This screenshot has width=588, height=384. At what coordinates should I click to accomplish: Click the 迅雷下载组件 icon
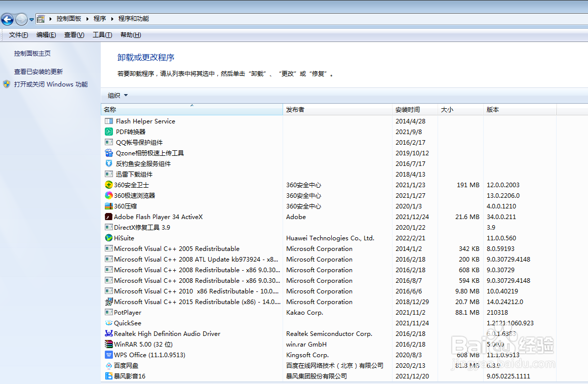109,174
